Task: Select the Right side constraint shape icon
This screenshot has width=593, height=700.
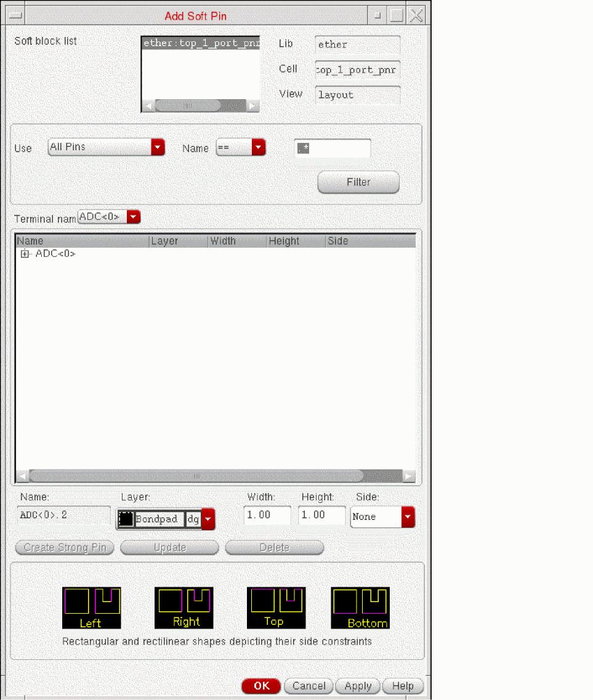Action: click(184, 608)
